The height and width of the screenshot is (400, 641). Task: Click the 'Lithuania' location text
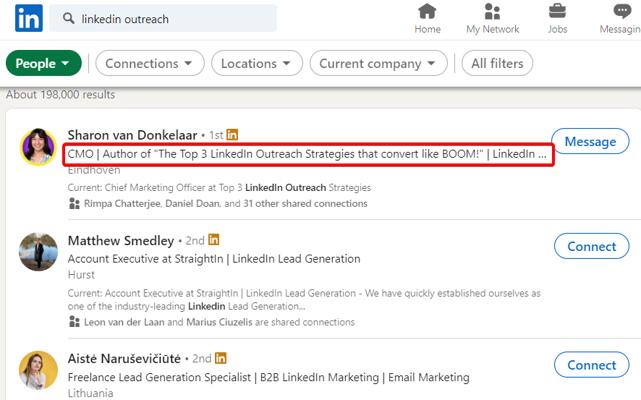[x=90, y=393]
